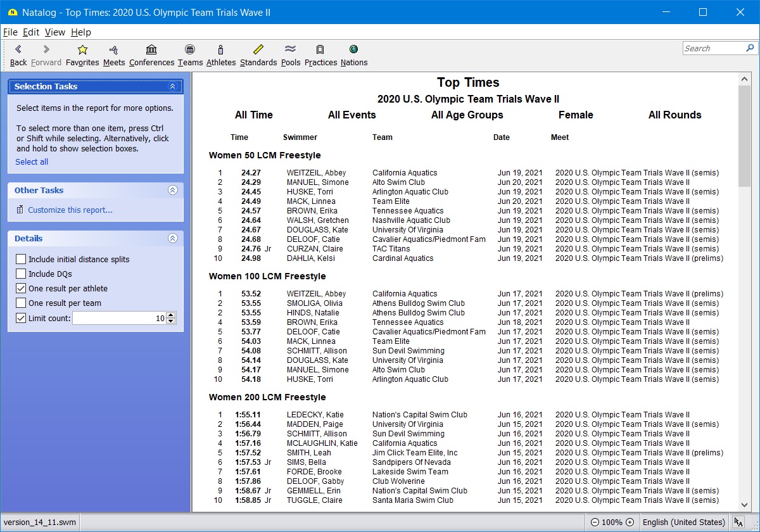This screenshot has height=532, width=760.
Task: Uncheck One result per athlete
Action: coord(22,288)
